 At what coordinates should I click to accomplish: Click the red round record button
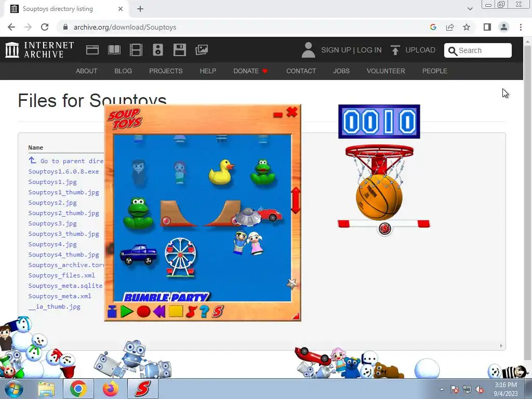tap(143, 312)
